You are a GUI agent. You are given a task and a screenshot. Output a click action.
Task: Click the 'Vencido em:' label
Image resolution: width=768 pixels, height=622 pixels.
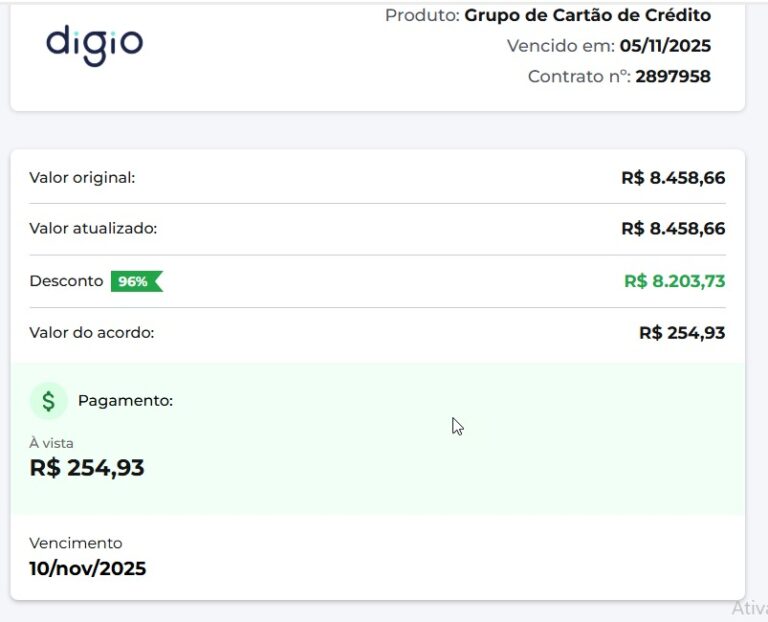coord(561,46)
